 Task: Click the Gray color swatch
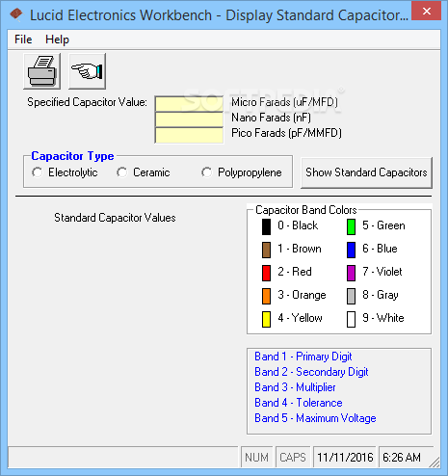point(351,296)
